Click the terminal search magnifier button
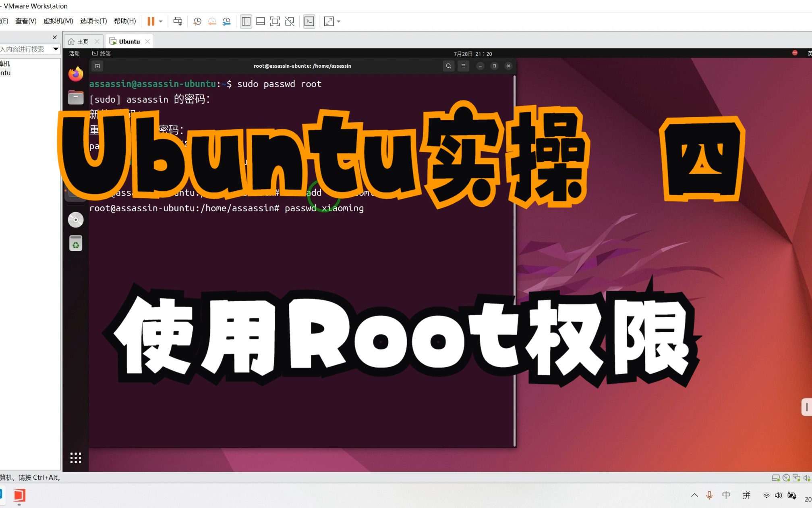Screen dimensions: 812x508 [x=448, y=66]
